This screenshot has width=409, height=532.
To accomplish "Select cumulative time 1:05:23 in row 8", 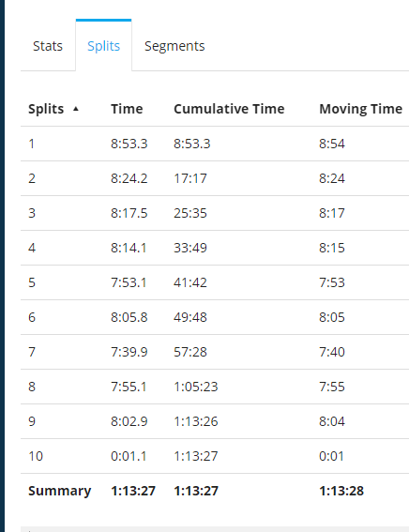I will [x=196, y=387].
